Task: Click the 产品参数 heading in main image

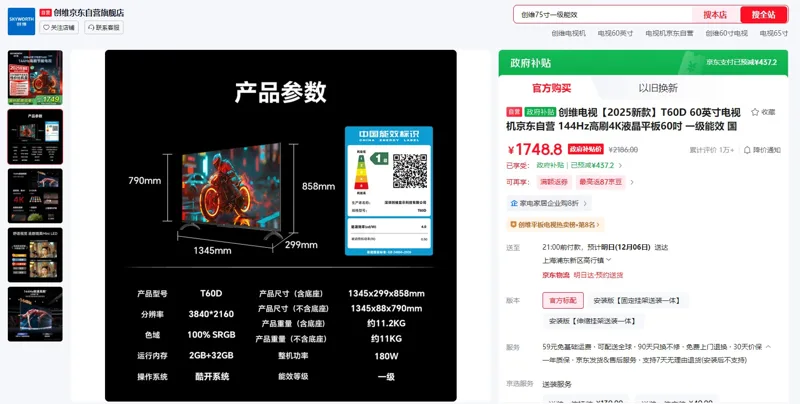Action: pyautogui.click(x=281, y=92)
